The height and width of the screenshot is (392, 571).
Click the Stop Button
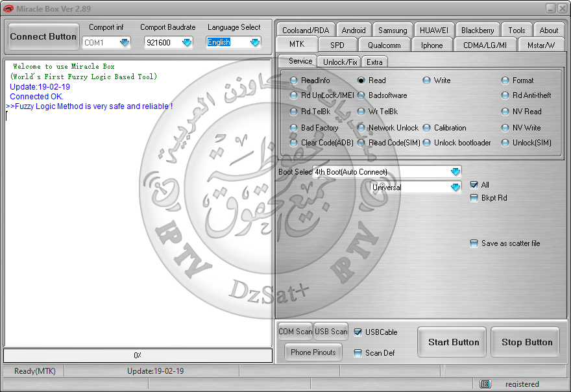525,342
